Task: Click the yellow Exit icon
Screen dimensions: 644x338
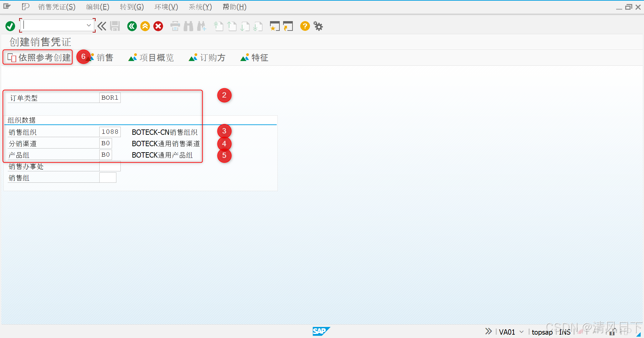Action: [145, 26]
